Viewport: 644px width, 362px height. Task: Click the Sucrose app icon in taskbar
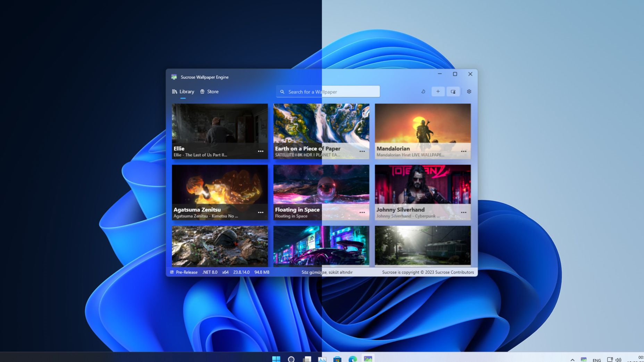click(368, 359)
